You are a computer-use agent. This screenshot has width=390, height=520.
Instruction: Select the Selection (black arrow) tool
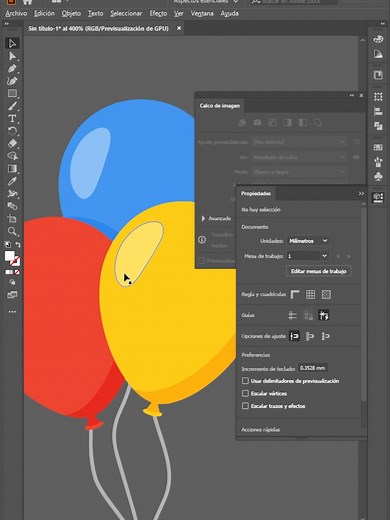pos(12,43)
